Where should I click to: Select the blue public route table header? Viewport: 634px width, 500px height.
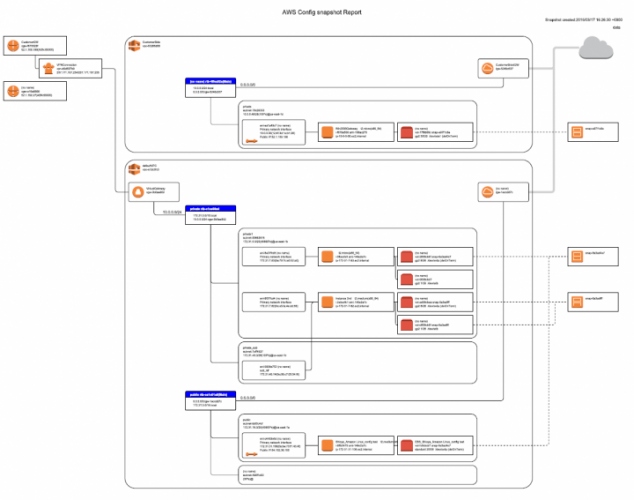click(x=210, y=394)
